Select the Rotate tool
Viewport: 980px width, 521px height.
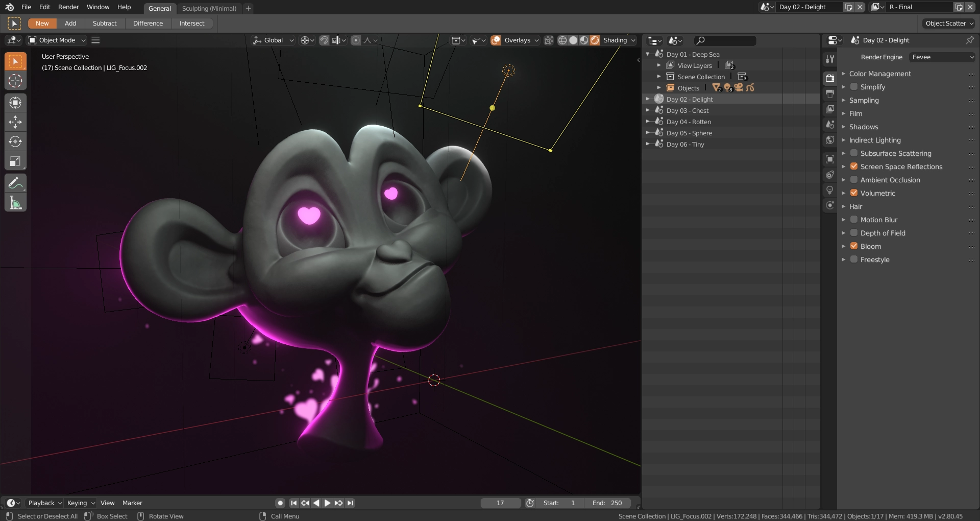point(15,141)
